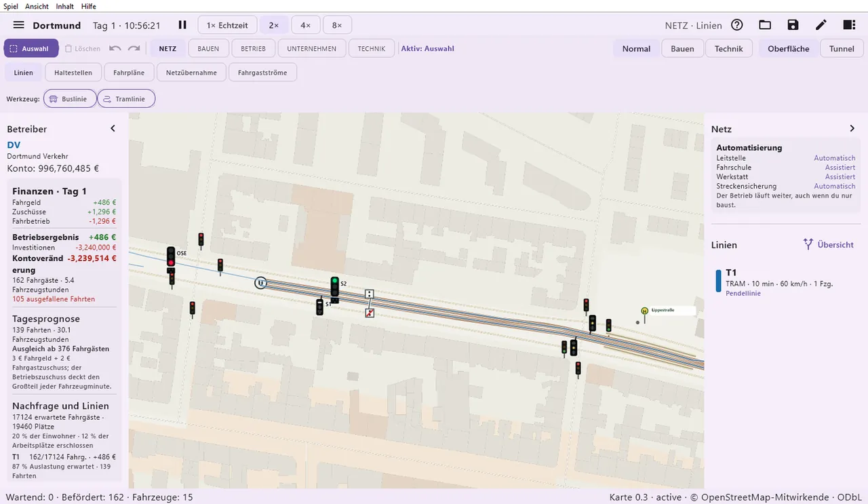This screenshot has height=504, width=868.
Task: Change Werkstatt automation setting
Action: click(840, 176)
